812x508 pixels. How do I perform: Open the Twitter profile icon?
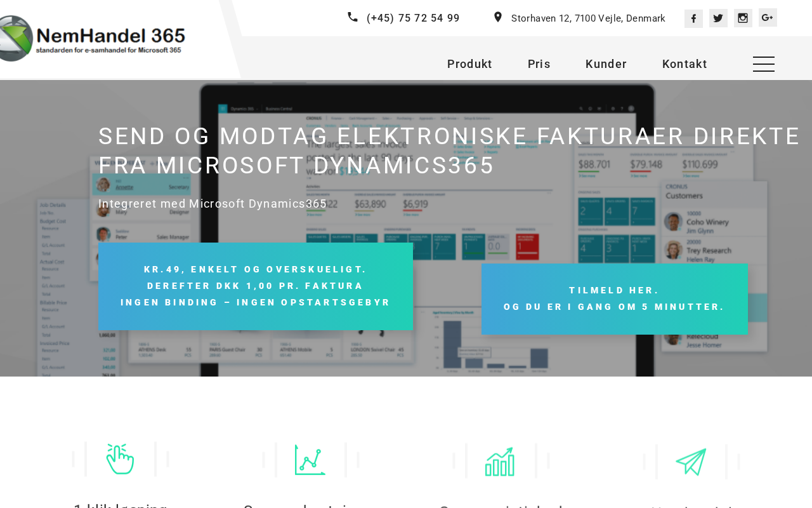point(718,18)
